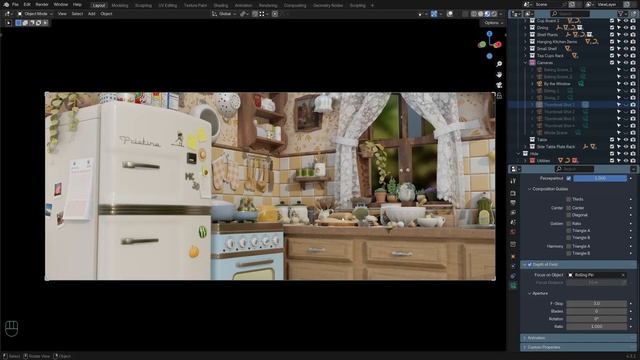Image resolution: width=640 pixels, height=360 pixels.
Task: Click the camera lock-to-view gizmo icon
Action: [x=499, y=96]
